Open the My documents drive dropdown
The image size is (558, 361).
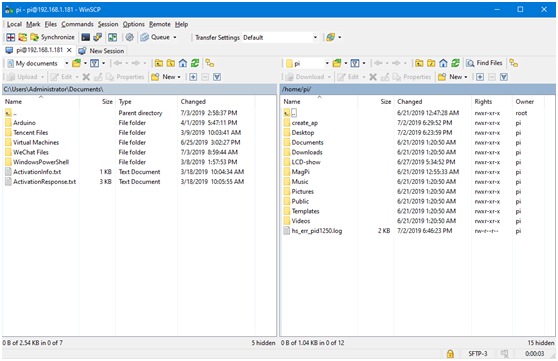click(67, 63)
